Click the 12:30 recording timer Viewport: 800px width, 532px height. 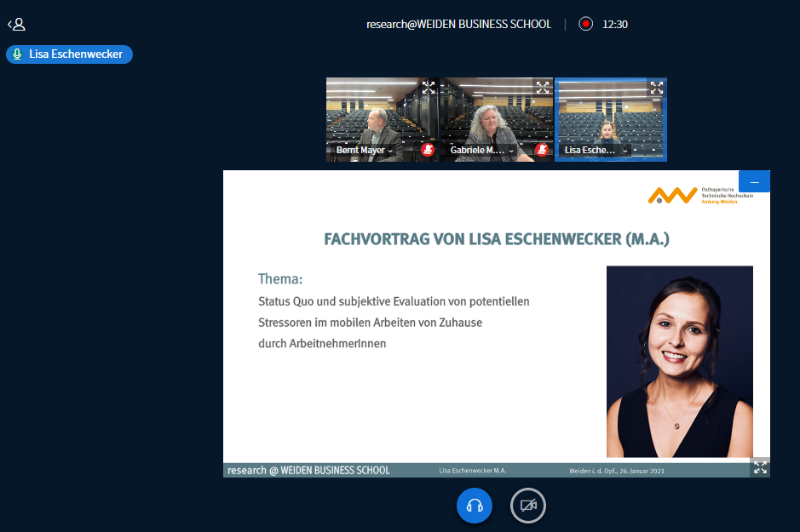tap(615, 24)
